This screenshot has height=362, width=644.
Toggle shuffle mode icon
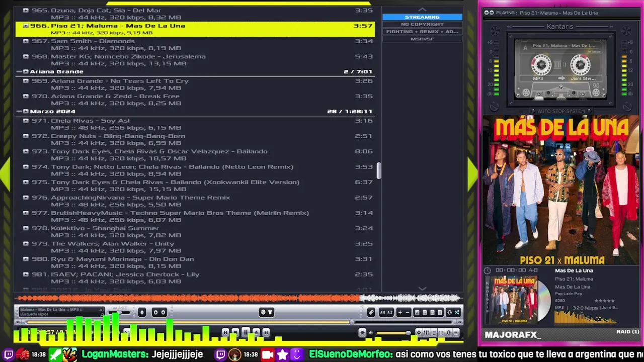tap(457, 312)
